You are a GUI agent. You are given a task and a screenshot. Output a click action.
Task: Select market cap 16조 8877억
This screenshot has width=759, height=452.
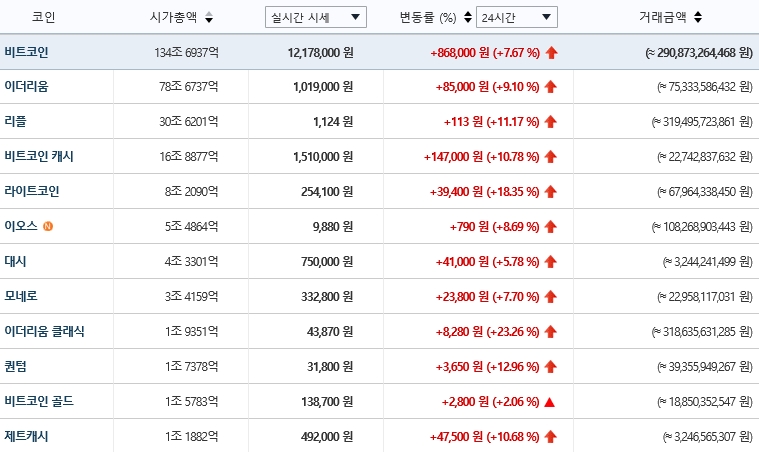point(189,157)
